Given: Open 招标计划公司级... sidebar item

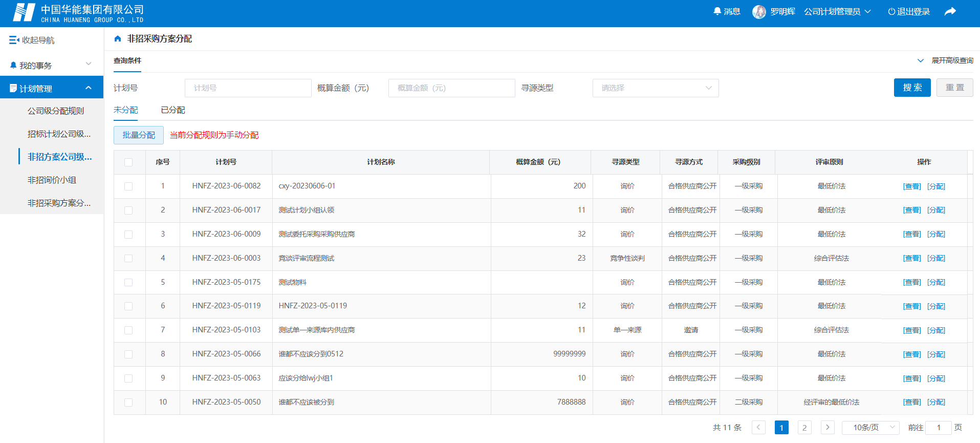Looking at the screenshot, I should click(59, 134).
